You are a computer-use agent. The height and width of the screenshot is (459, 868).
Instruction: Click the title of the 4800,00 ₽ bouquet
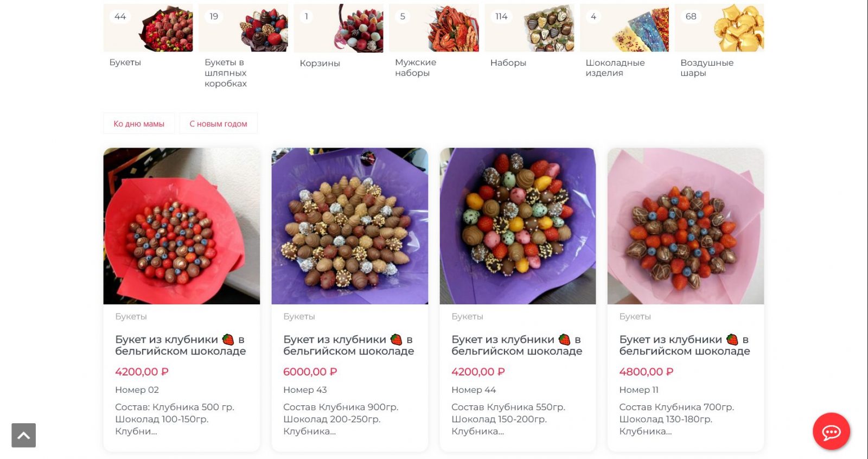point(684,345)
